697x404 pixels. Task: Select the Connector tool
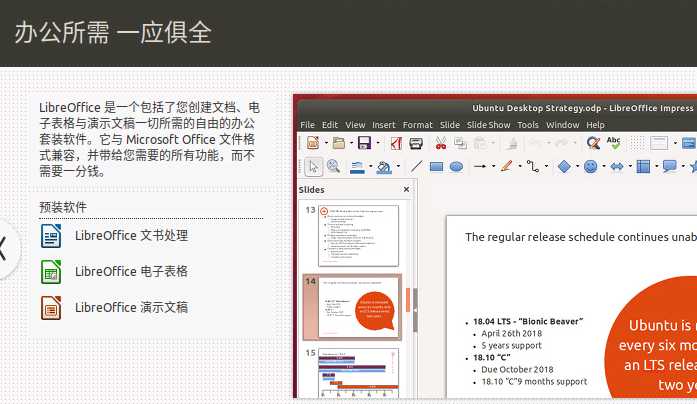[533, 167]
